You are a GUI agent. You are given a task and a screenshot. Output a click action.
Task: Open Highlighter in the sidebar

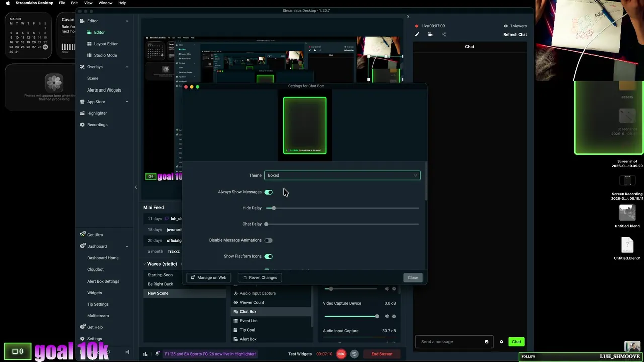click(x=97, y=113)
